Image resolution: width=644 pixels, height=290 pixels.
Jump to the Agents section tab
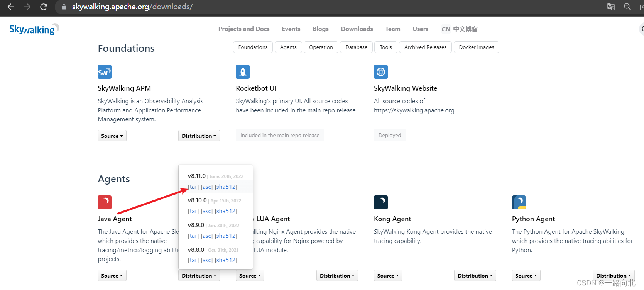288,47
